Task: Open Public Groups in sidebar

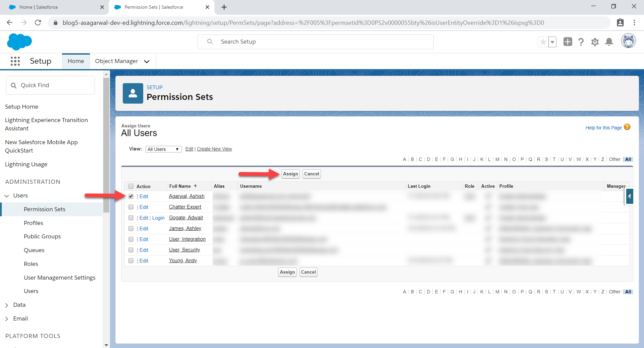Action: 42,236
